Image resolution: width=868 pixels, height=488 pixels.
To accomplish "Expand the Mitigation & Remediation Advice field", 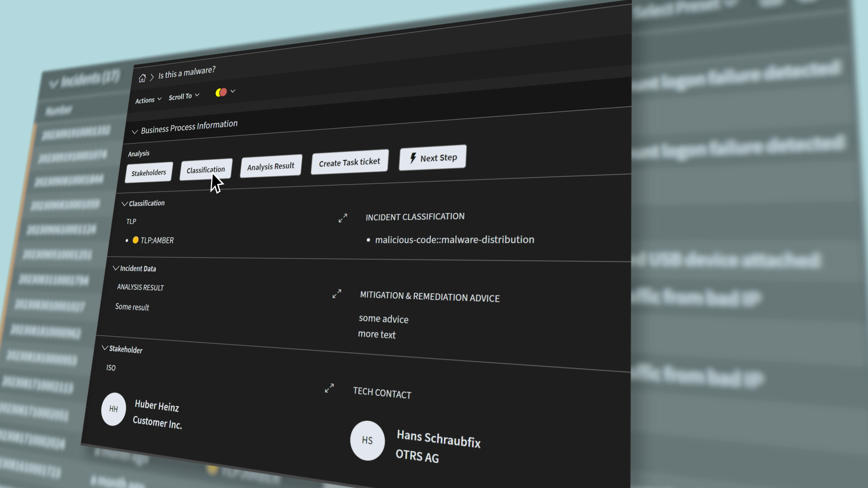I will click(337, 294).
